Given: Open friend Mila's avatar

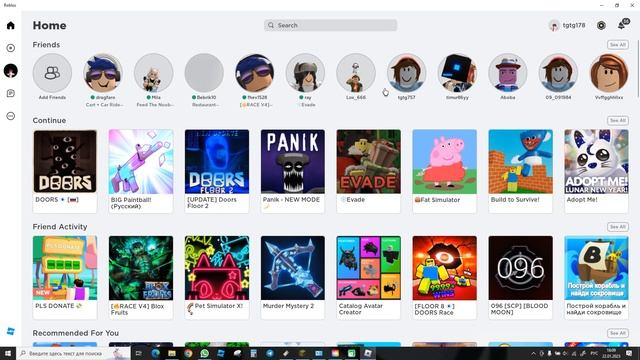Looking at the screenshot, I should (153, 73).
